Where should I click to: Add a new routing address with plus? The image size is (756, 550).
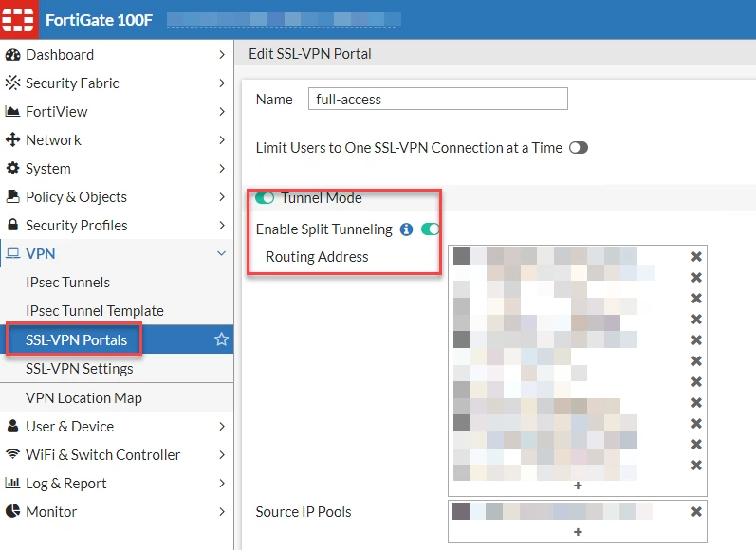[578, 486]
